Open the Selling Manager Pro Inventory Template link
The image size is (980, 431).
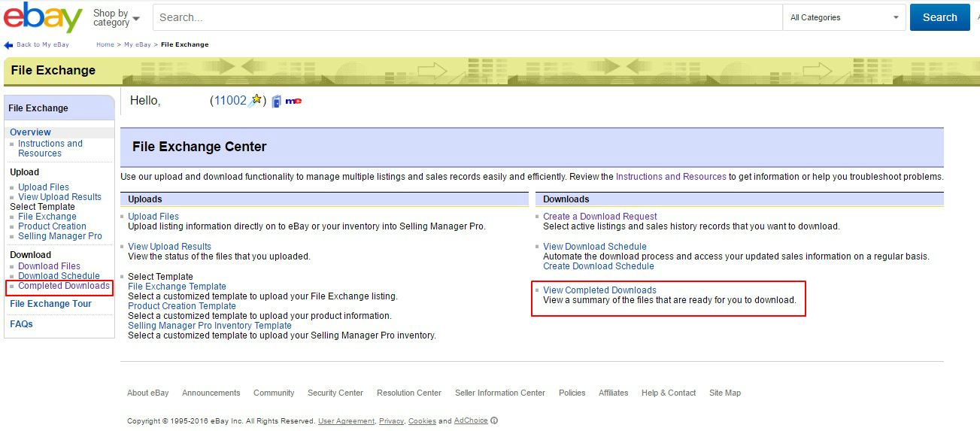point(210,326)
